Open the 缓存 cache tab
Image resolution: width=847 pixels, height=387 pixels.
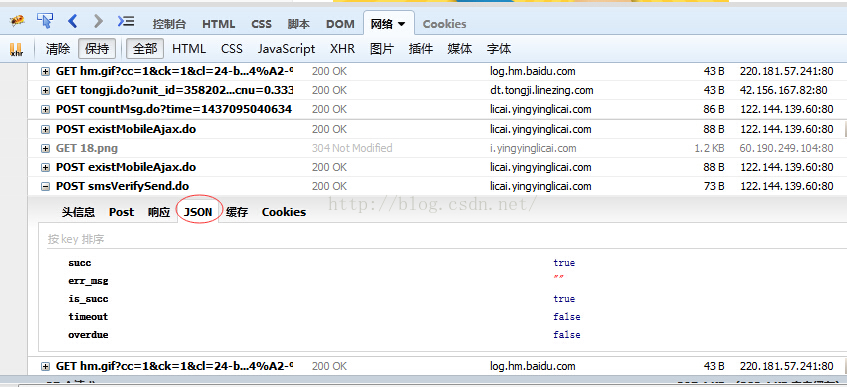[237, 212]
